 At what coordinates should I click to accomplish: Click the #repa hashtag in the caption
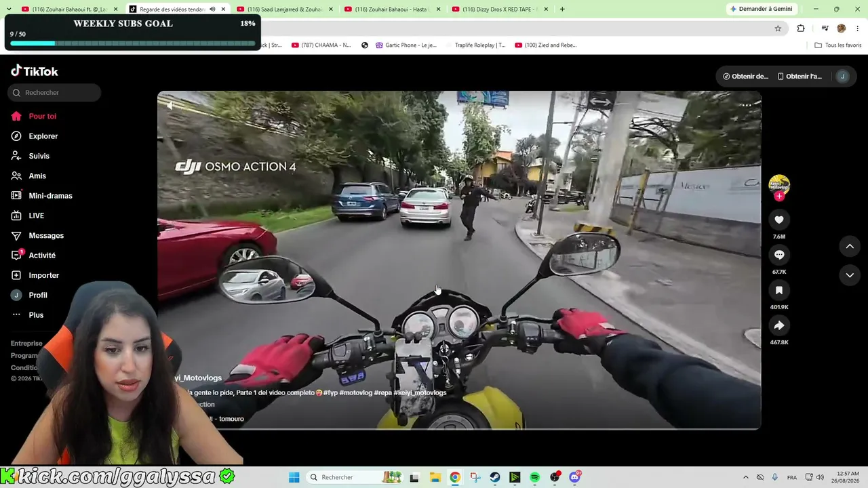point(383,392)
